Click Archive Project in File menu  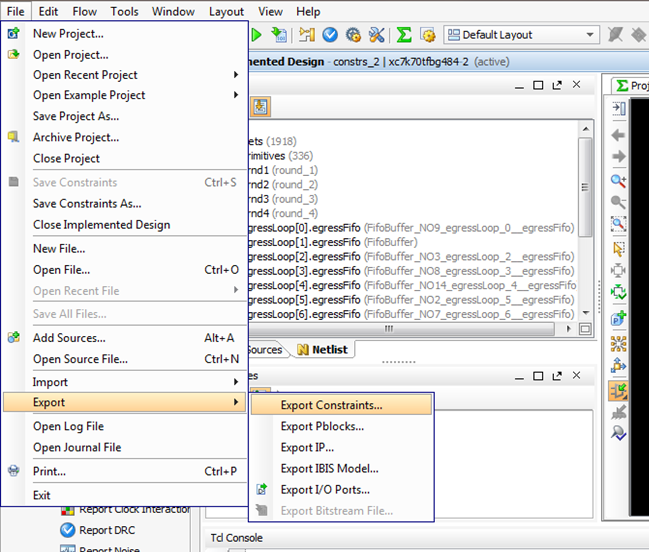click(76, 137)
